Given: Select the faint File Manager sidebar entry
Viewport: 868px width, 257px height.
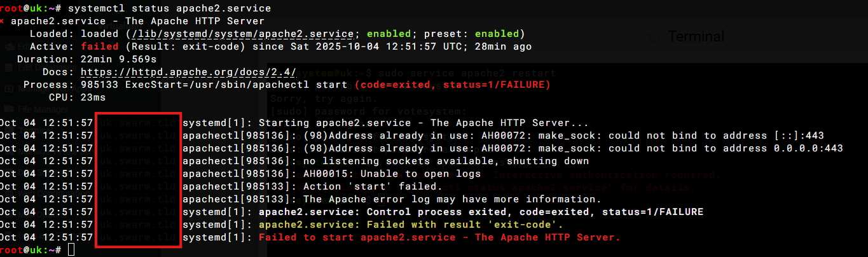Looking at the screenshot, I should (x=43, y=109).
